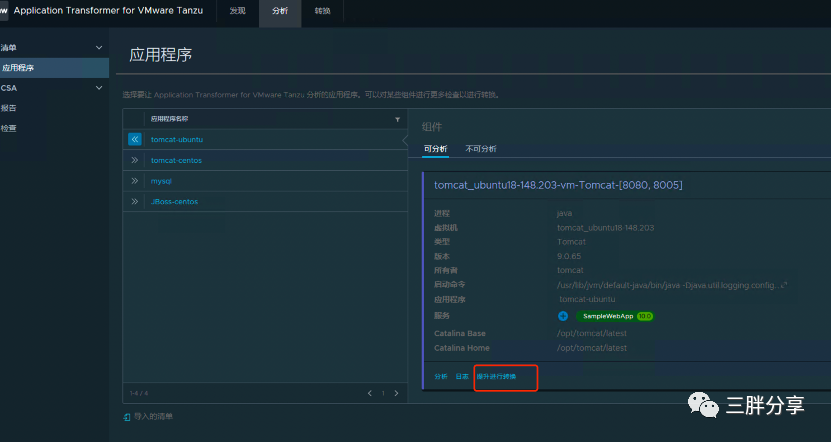Open the tomcat-centos application link
This screenshot has height=442, width=832.
pos(176,160)
